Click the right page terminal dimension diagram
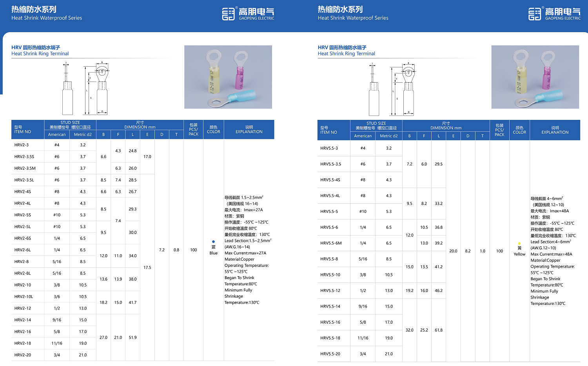Screen dimensions: 588x366 click(393, 89)
